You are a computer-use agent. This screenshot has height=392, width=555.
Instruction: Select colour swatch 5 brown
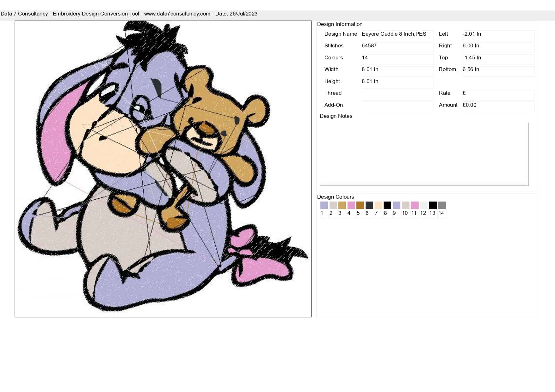tap(360, 205)
